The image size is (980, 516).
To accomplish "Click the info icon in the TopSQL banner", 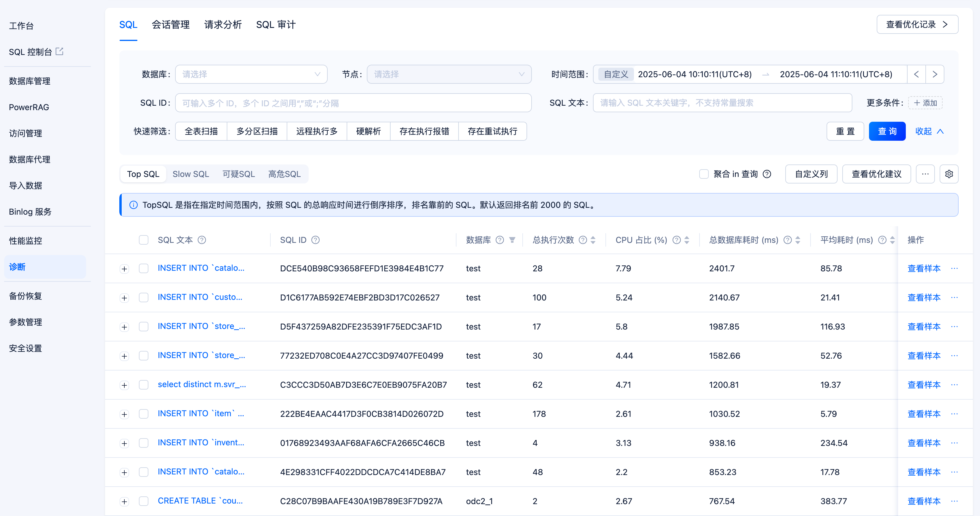I will 133,205.
